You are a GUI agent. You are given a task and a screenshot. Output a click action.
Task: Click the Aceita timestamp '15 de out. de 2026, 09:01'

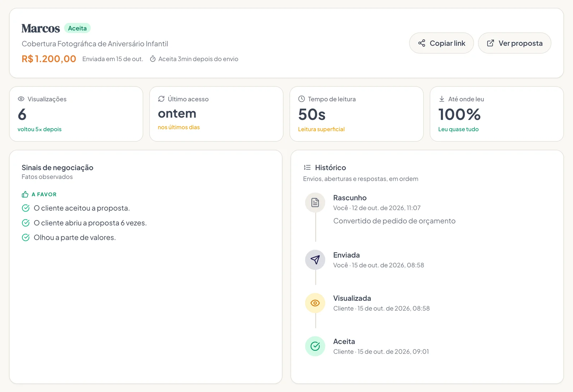393,352
